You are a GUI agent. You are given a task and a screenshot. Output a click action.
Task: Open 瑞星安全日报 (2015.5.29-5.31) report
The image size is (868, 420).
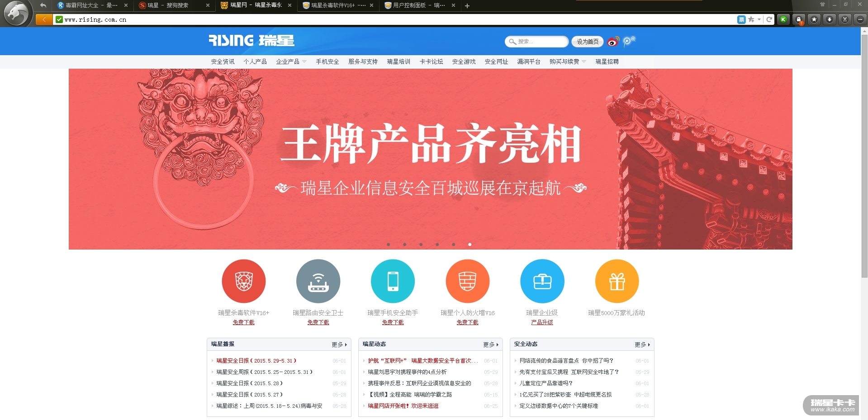coord(256,361)
